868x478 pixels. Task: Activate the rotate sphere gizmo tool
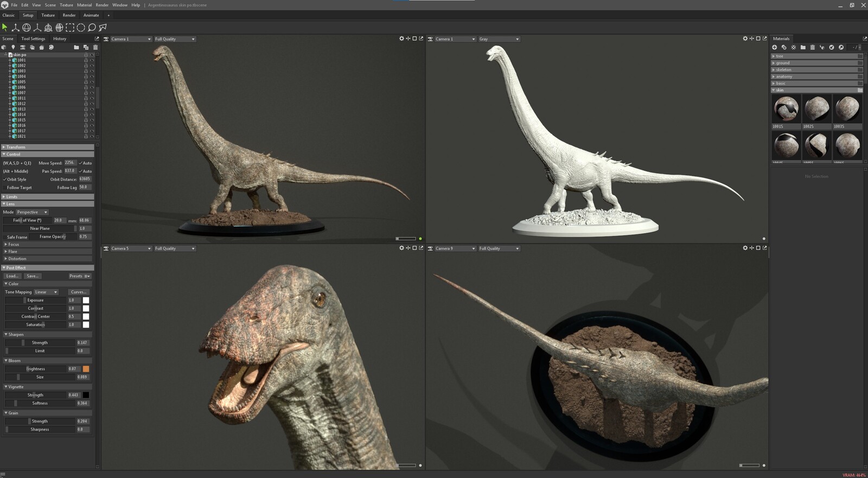pos(26,27)
